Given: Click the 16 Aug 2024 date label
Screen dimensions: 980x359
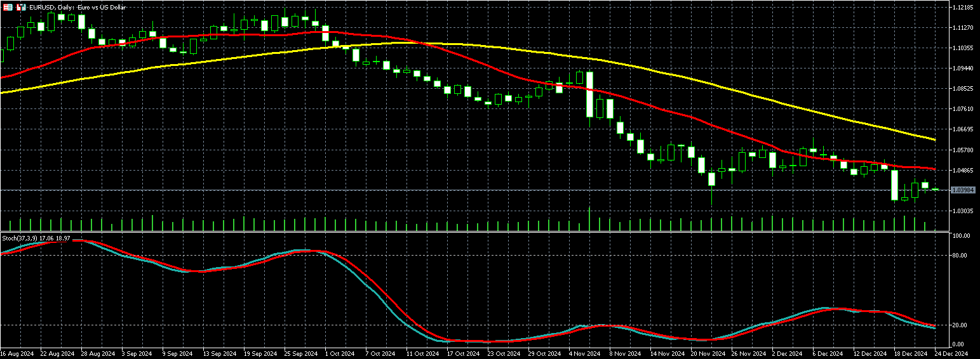Looking at the screenshot, I should (16, 353).
